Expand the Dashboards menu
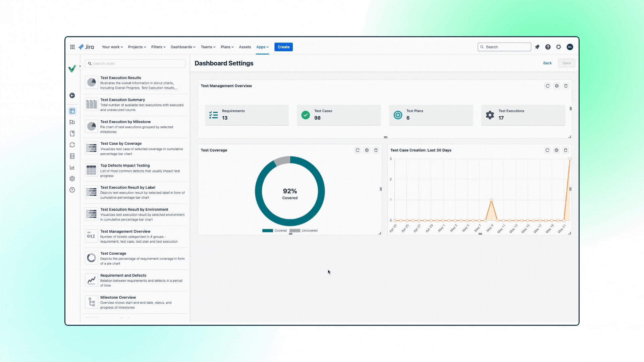The height and width of the screenshot is (362, 644). 183,47
